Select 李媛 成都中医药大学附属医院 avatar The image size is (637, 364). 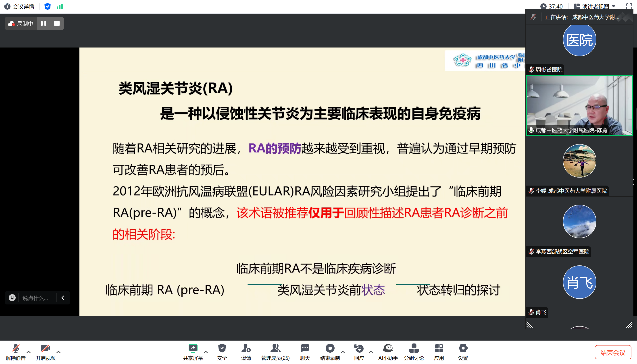tap(579, 161)
